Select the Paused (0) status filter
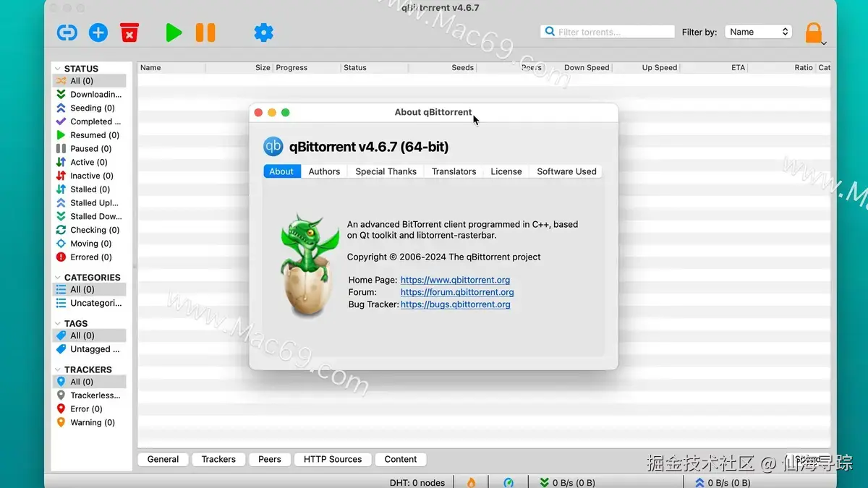 (x=89, y=148)
